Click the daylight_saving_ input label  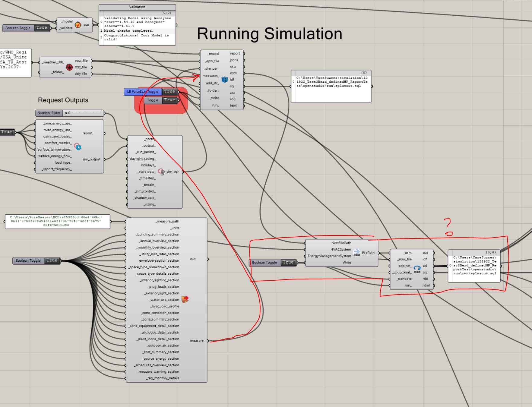pyautogui.click(x=143, y=159)
